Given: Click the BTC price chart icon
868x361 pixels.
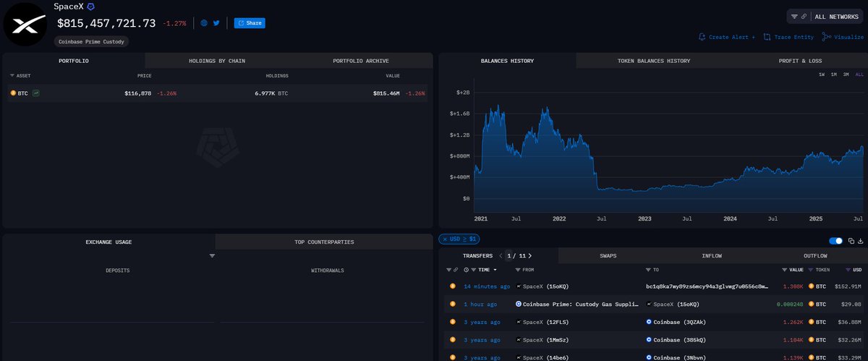Looking at the screenshot, I should tap(36, 93).
